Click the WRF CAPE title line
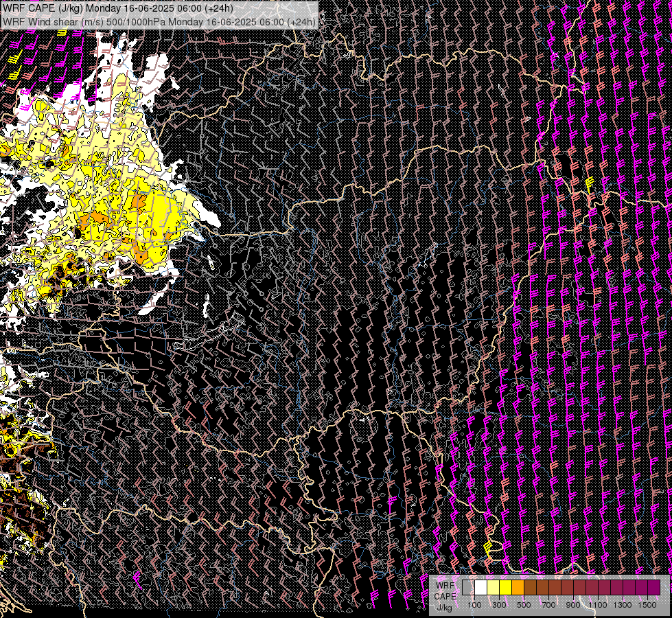672x618 pixels. pyautogui.click(x=118, y=8)
